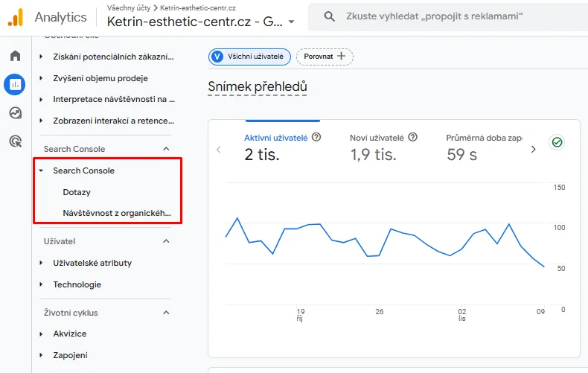This screenshot has width=588, height=373.
Task: Open the Explore icon in left rail
Action: [x=16, y=113]
